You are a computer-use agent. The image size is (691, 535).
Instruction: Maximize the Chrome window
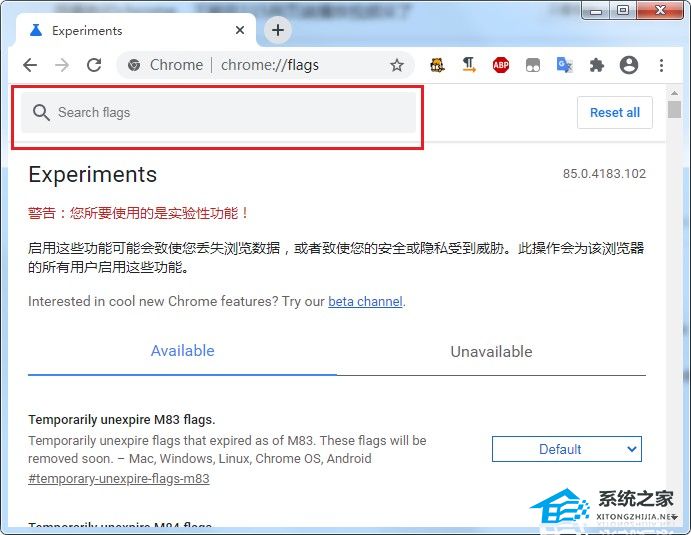coord(623,11)
